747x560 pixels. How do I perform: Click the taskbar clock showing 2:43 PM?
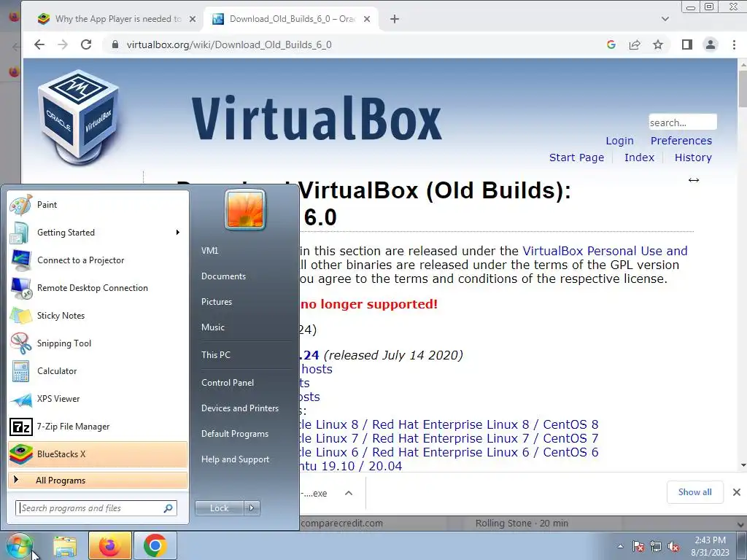pyautogui.click(x=711, y=546)
